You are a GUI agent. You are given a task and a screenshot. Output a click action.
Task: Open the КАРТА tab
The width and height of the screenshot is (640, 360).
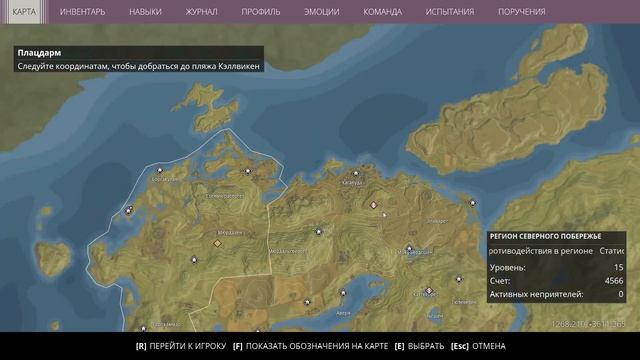24,12
